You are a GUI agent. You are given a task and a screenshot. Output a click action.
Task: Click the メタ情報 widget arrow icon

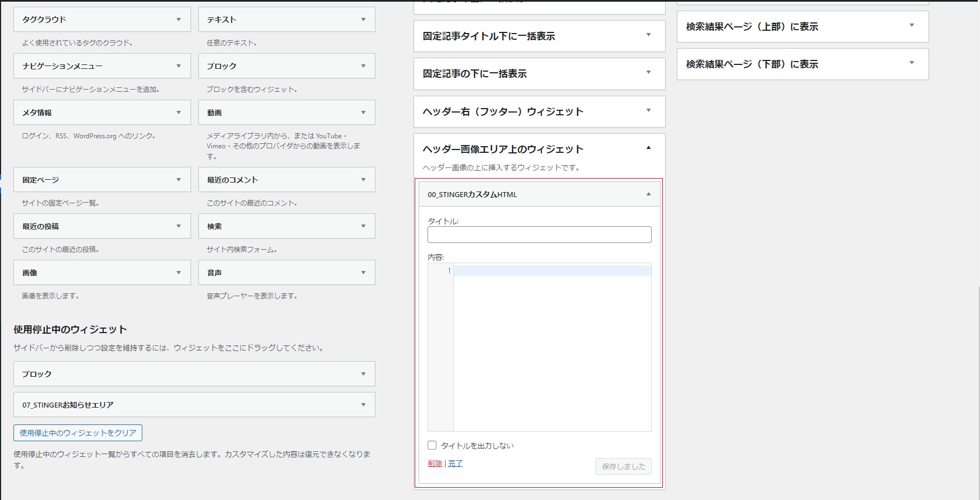coord(179,113)
